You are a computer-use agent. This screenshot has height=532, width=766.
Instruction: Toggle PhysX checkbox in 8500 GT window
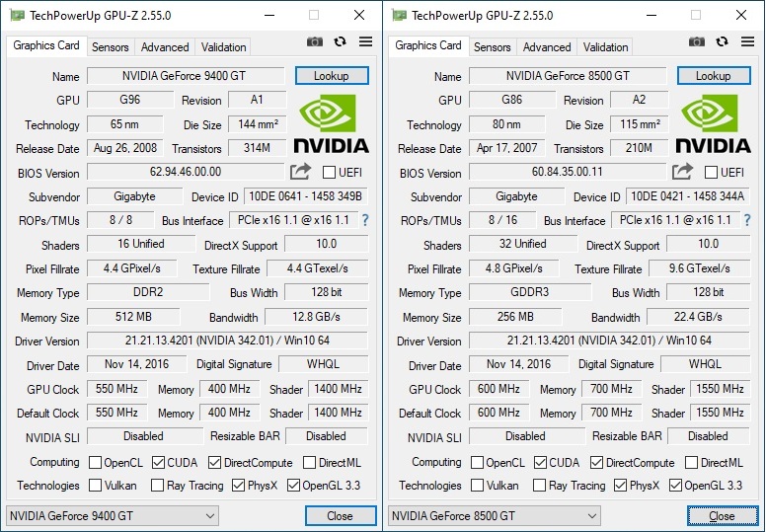coord(621,485)
